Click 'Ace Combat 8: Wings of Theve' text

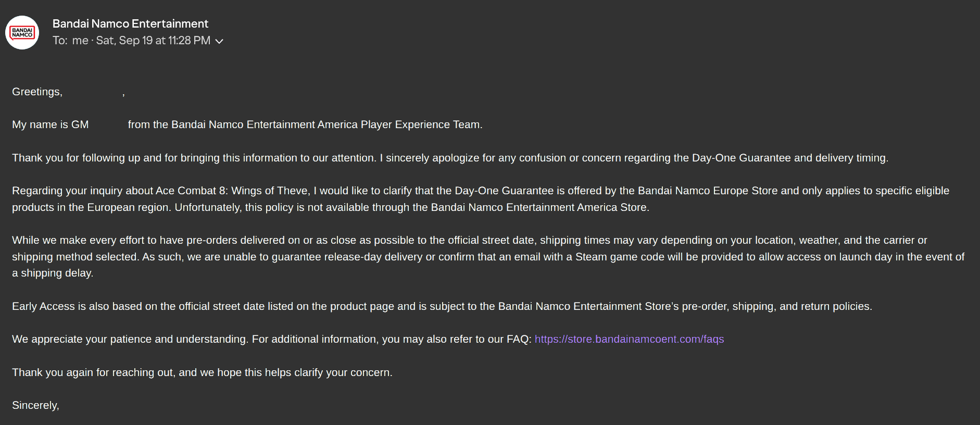tap(232, 191)
